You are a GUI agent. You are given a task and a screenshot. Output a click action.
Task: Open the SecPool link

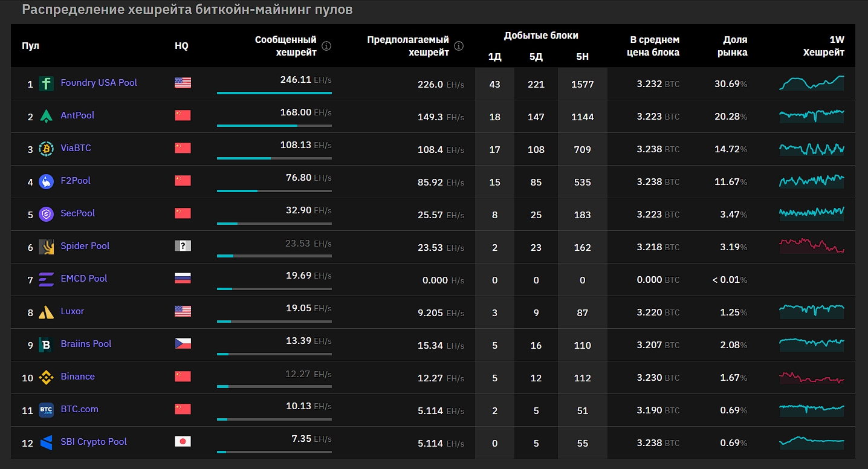[78, 213]
